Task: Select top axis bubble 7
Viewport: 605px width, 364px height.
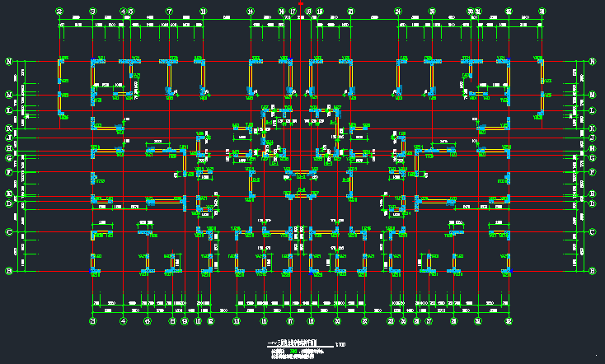Action: point(169,12)
